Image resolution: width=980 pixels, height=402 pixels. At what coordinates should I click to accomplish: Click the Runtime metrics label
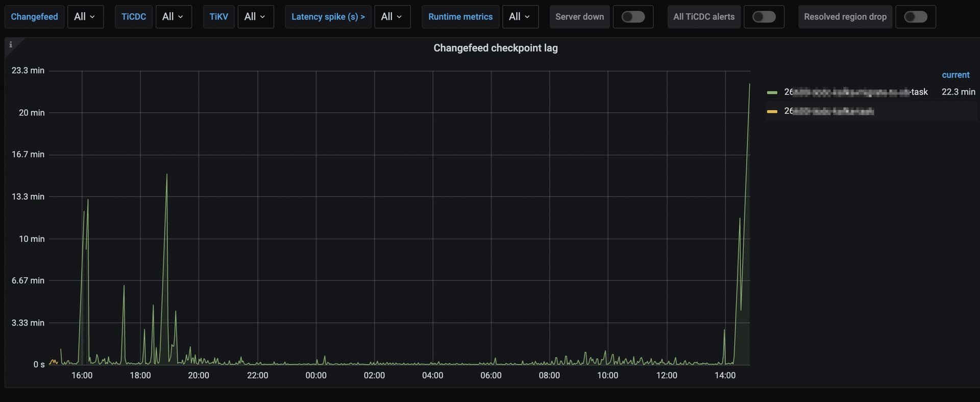click(460, 17)
